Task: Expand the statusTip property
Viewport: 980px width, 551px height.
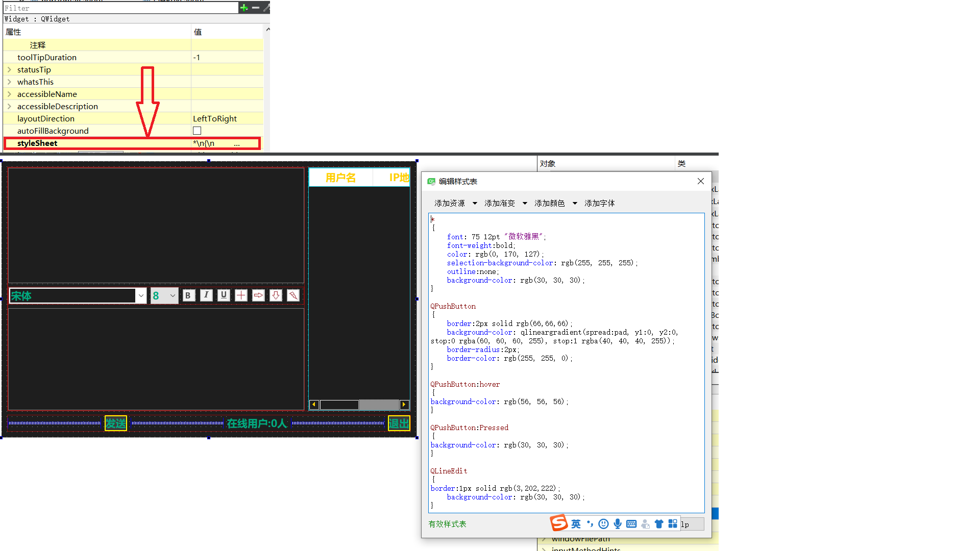Action: pos(9,70)
